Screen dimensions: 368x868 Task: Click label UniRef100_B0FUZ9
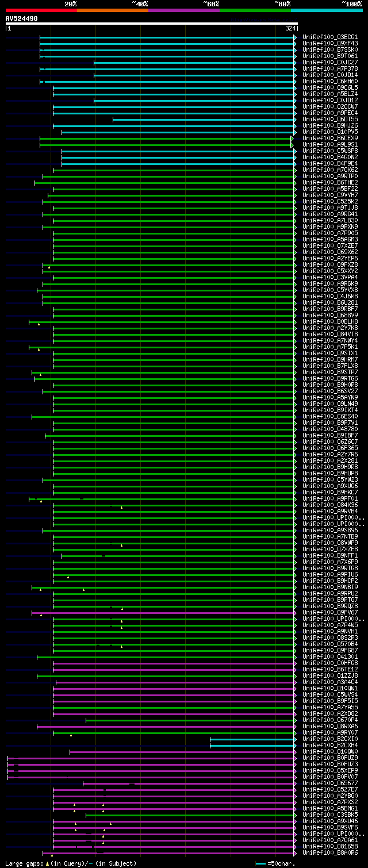point(330,758)
